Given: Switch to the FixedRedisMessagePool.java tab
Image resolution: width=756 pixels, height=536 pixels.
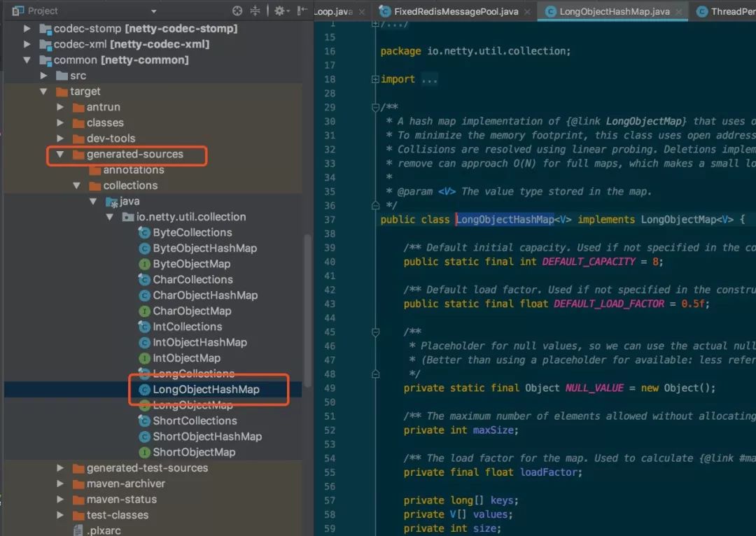Looking at the screenshot, I should (x=456, y=12).
